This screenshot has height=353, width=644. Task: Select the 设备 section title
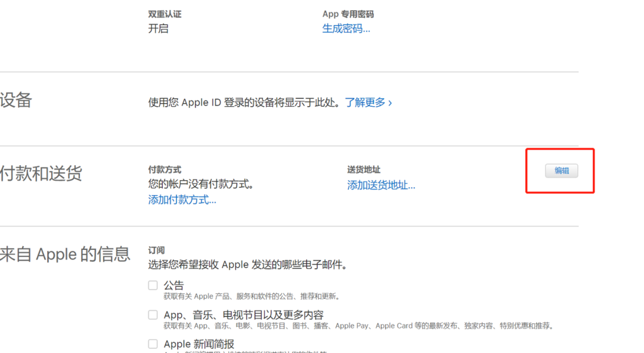pos(16,100)
